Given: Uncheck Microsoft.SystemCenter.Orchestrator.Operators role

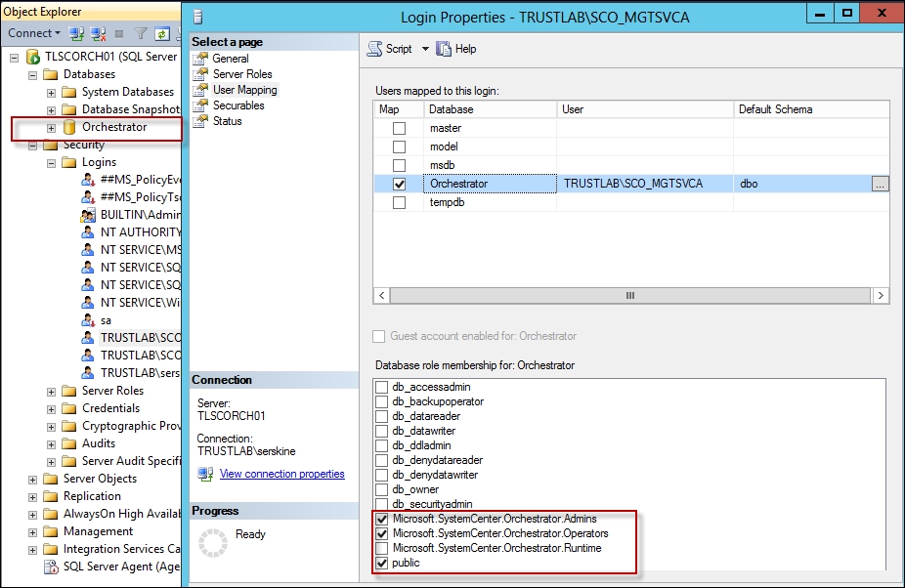Looking at the screenshot, I should click(381, 533).
